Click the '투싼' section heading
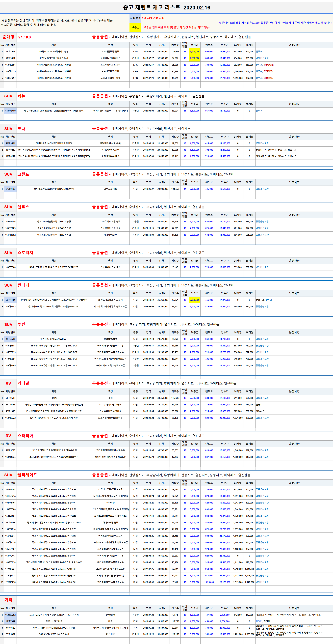Screen dimensions: 333x644 click(x=21, y=325)
